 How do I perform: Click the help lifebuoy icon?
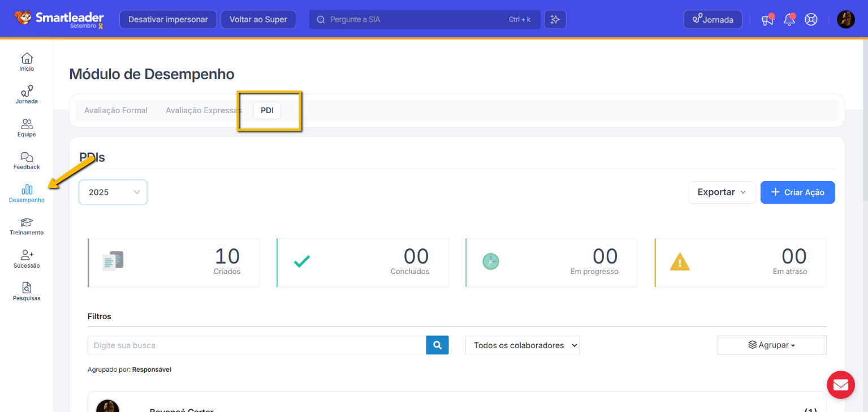tap(811, 20)
